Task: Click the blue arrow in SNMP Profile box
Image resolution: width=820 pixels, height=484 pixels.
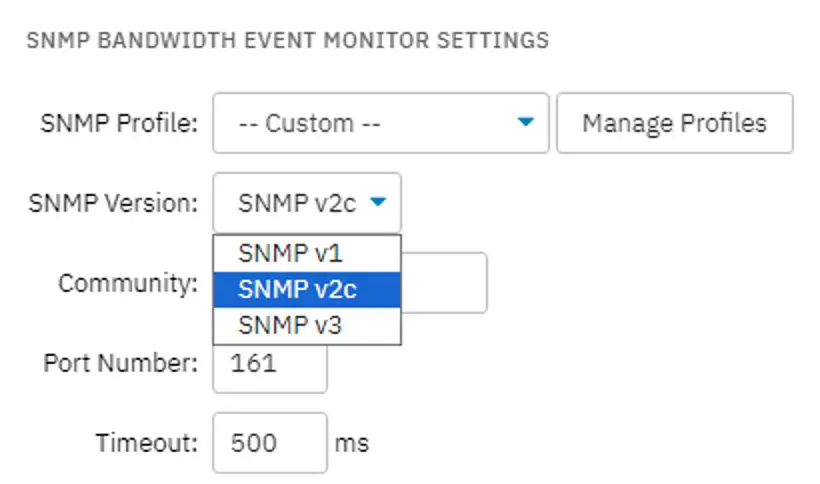Action: tap(526, 122)
